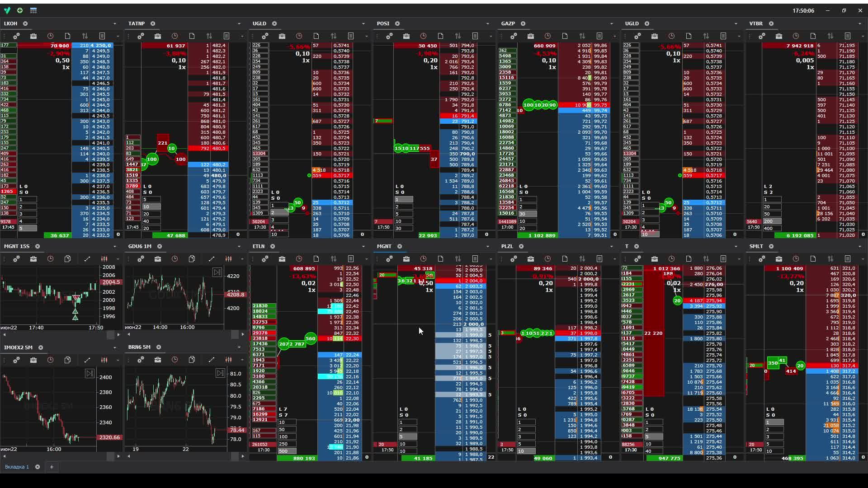Select the BRN6 5M panel title tab
868x488 pixels.
pyautogui.click(x=139, y=347)
